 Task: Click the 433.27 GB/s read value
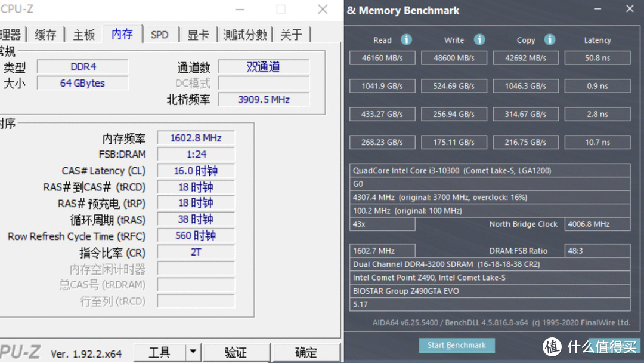(382, 114)
